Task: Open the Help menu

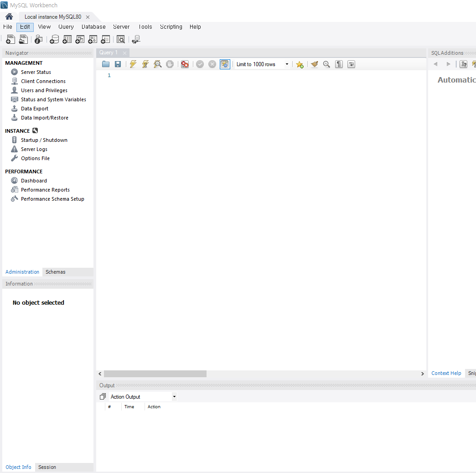Action: (x=195, y=27)
